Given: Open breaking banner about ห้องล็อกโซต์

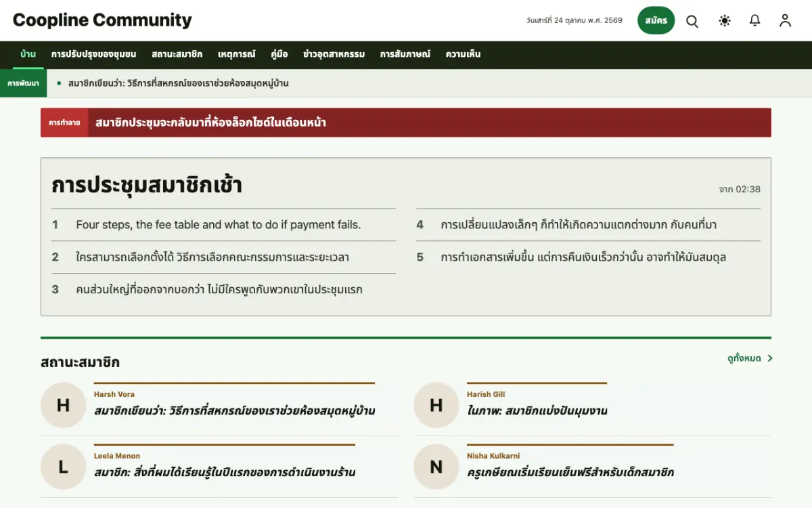Looking at the screenshot, I should 211,123.
